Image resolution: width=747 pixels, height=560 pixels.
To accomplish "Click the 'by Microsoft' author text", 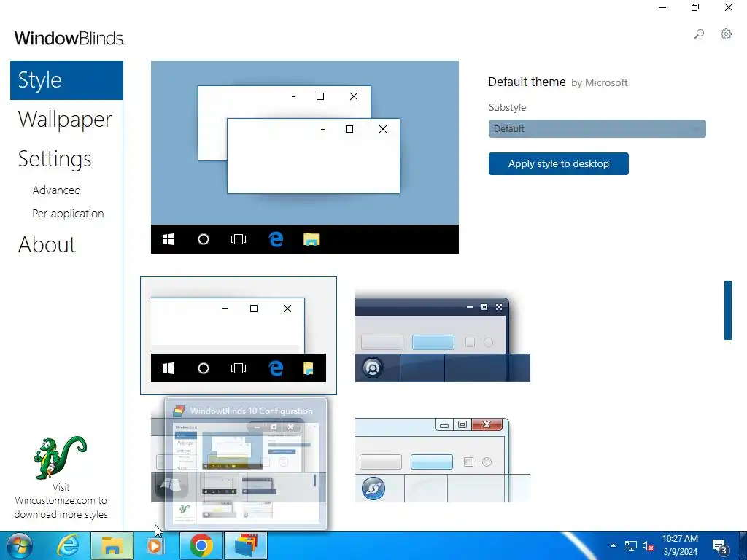I will tap(600, 83).
